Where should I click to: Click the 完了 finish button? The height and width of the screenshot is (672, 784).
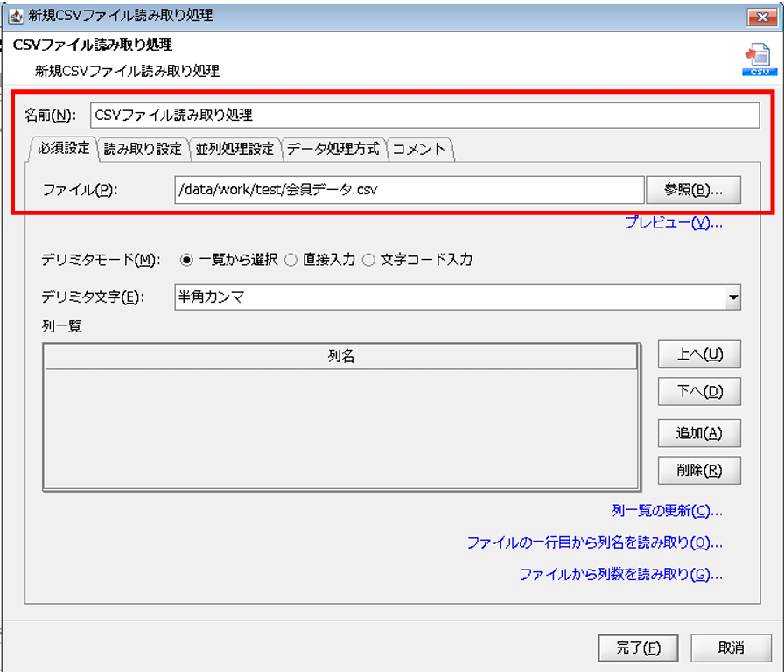(x=638, y=647)
